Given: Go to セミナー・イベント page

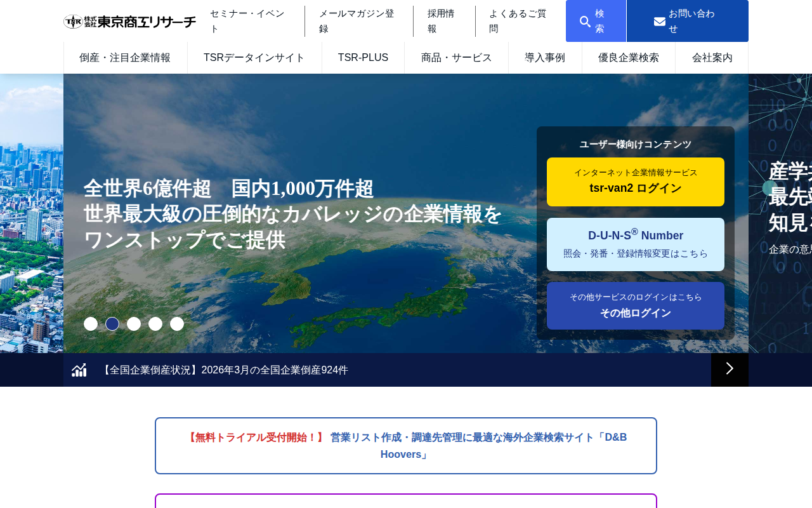Looking at the screenshot, I should click(x=250, y=21).
